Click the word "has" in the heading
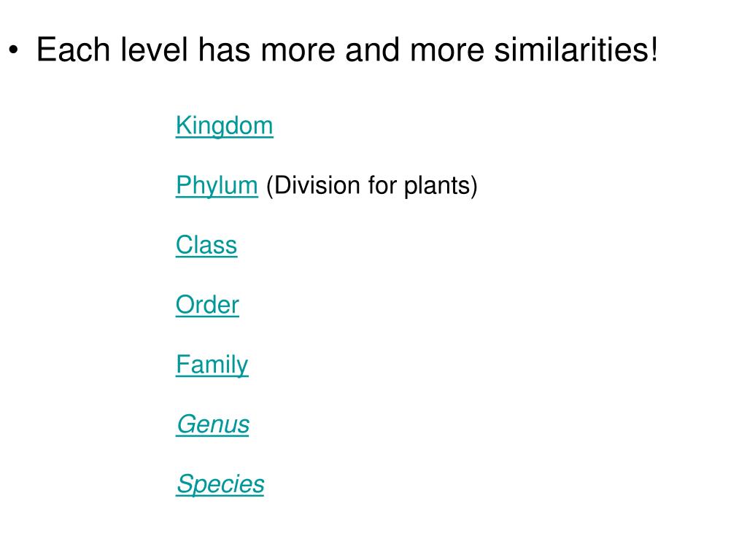Viewport: 747px width, 560px height. [225, 50]
